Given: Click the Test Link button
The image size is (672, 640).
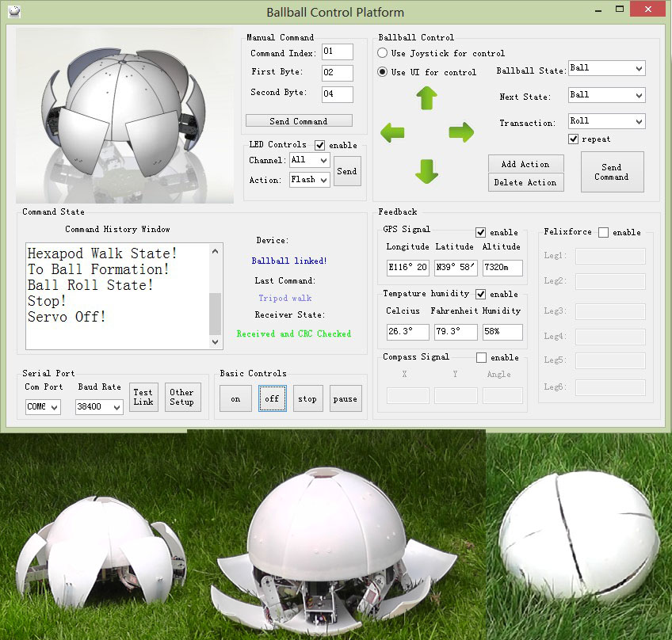Looking at the screenshot, I should click(143, 397).
